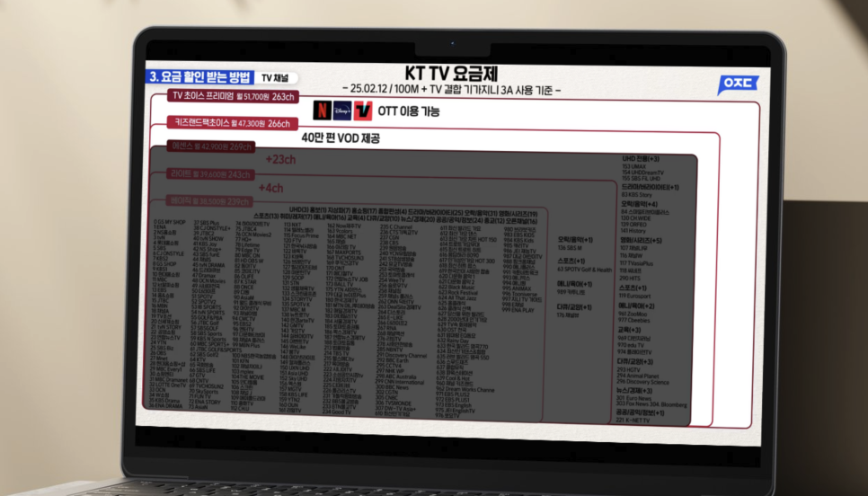Click the '301 Euro News' channel entry
This screenshot has height=496, width=868.
(633, 398)
